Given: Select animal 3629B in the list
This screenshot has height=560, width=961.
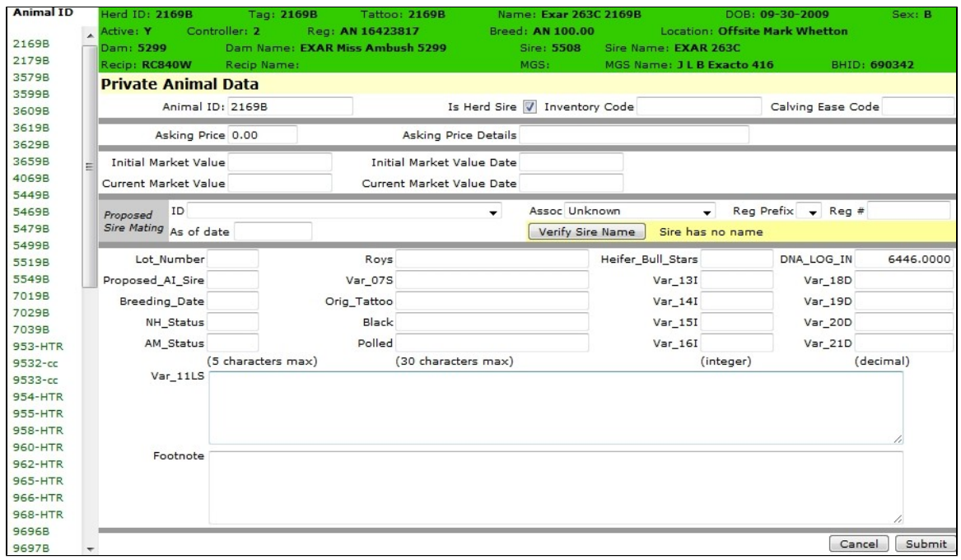Looking at the screenshot, I should click(31, 145).
